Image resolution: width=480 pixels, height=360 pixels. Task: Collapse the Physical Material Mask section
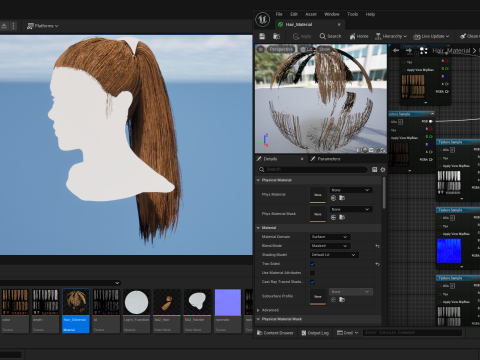258,319
